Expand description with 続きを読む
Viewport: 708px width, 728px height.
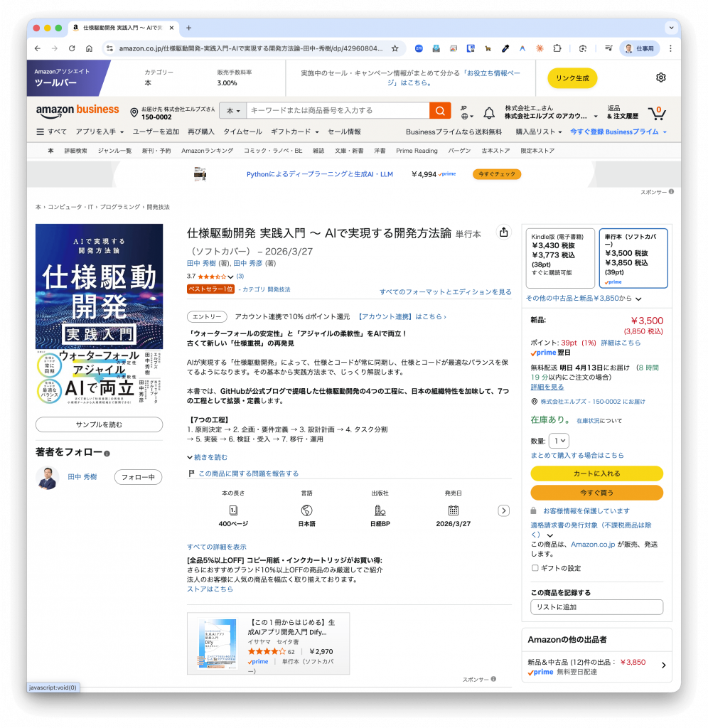click(208, 457)
